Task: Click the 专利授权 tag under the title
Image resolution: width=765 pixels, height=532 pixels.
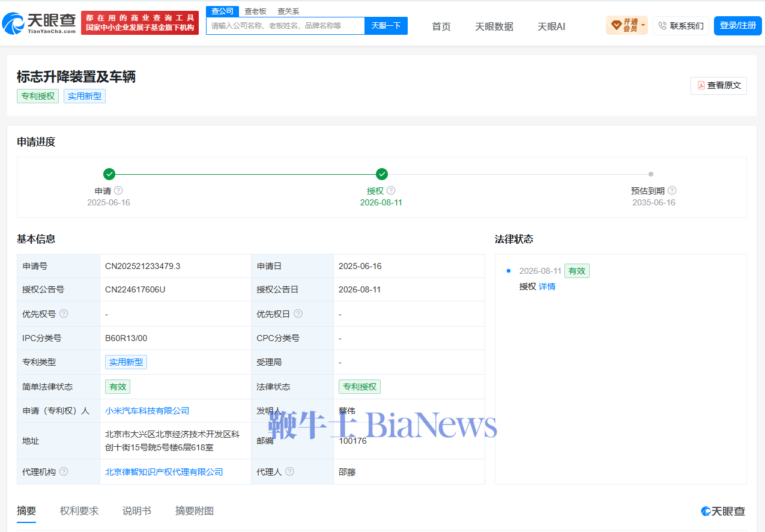Action: [38, 96]
